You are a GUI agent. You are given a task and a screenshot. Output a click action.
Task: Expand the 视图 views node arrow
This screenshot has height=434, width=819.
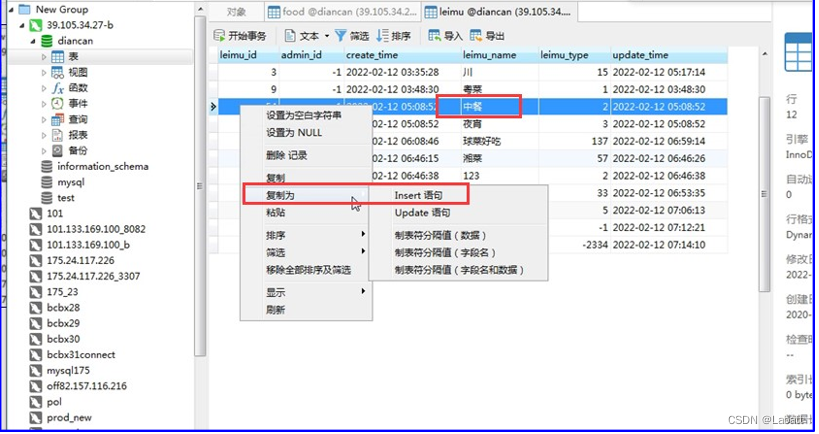44,72
